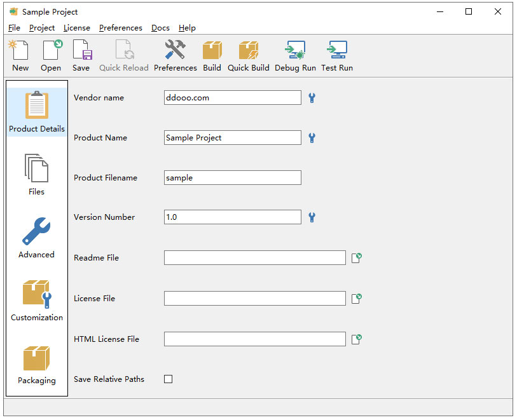Click the app icon in the title bar

(13, 12)
